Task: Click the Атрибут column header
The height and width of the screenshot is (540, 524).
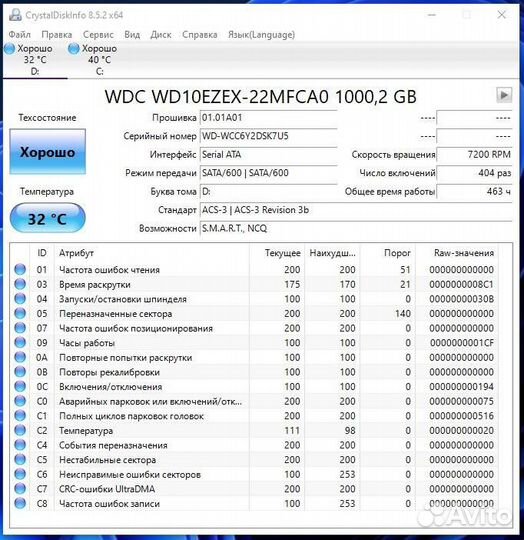Action: [x=151, y=253]
